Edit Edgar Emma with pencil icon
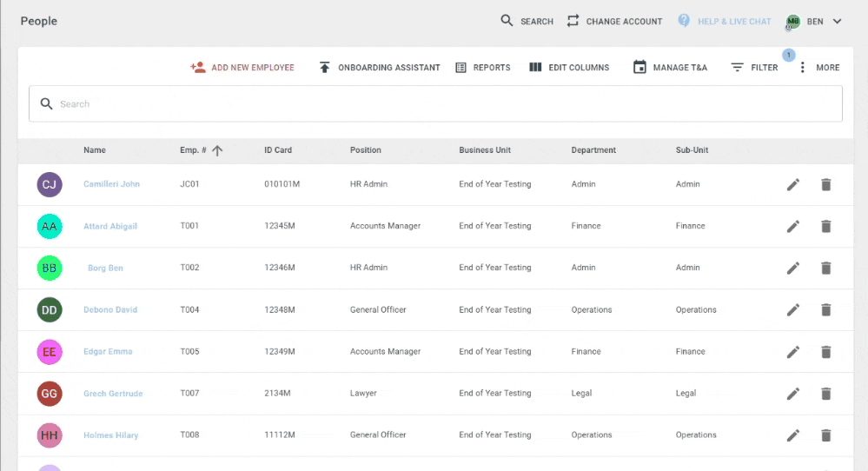 (793, 351)
